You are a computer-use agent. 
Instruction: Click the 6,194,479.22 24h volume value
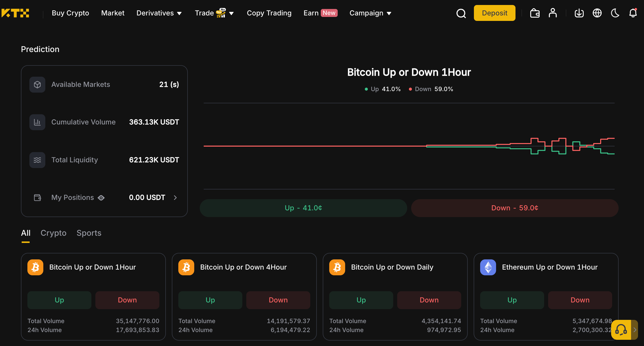pos(290,330)
